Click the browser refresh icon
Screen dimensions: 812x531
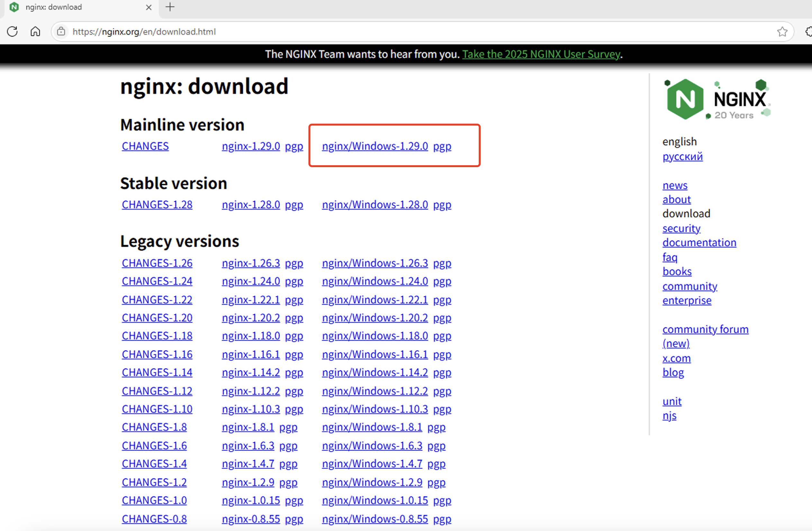(x=12, y=32)
